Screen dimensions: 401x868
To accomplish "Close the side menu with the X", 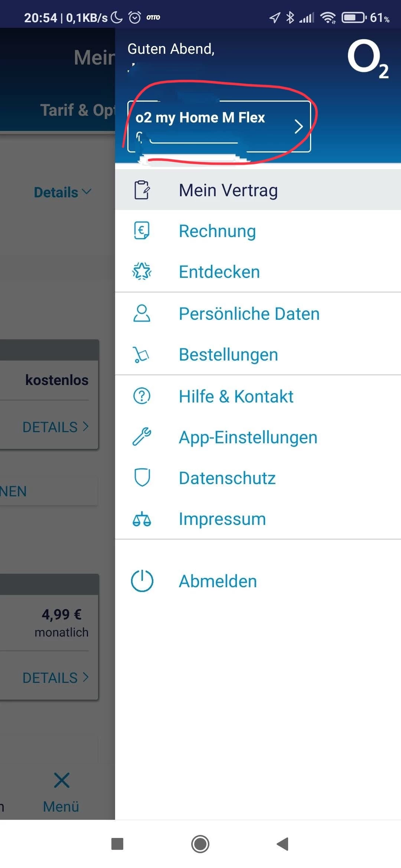I will (61, 780).
